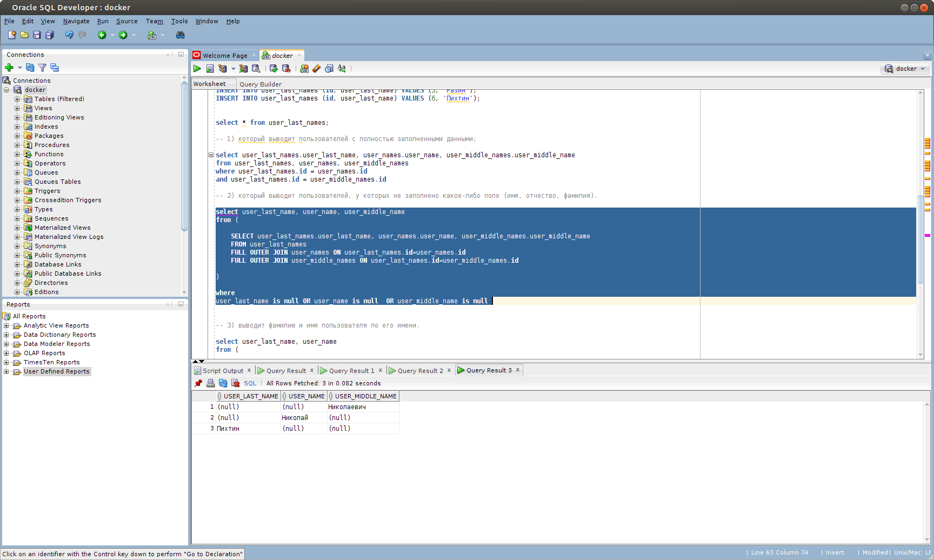Open the Navigate menu
934x560 pixels.
click(x=76, y=21)
